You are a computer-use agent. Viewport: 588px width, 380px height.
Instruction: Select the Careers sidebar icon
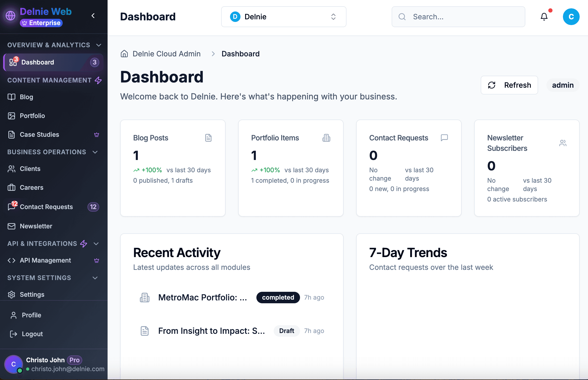pyautogui.click(x=11, y=187)
